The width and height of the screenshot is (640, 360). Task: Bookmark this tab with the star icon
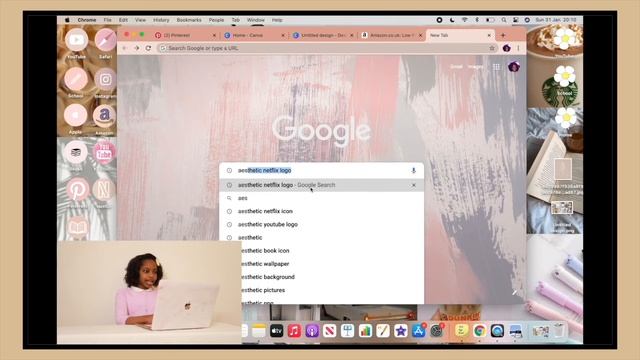492,48
